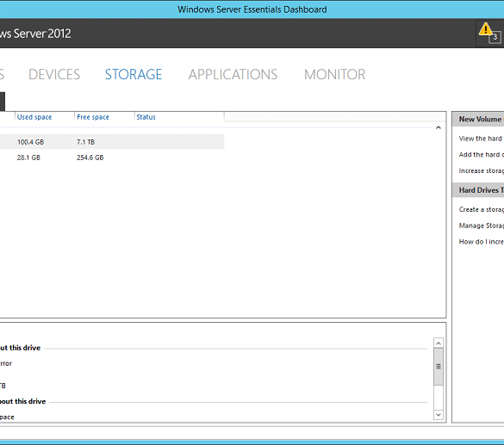The width and height of the screenshot is (504, 445).
Task: Switch to the DEVICES tab
Action: point(54,75)
